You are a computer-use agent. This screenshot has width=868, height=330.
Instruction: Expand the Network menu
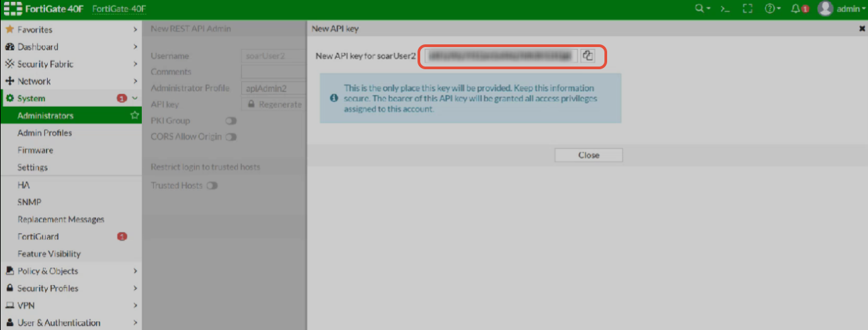click(x=71, y=81)
